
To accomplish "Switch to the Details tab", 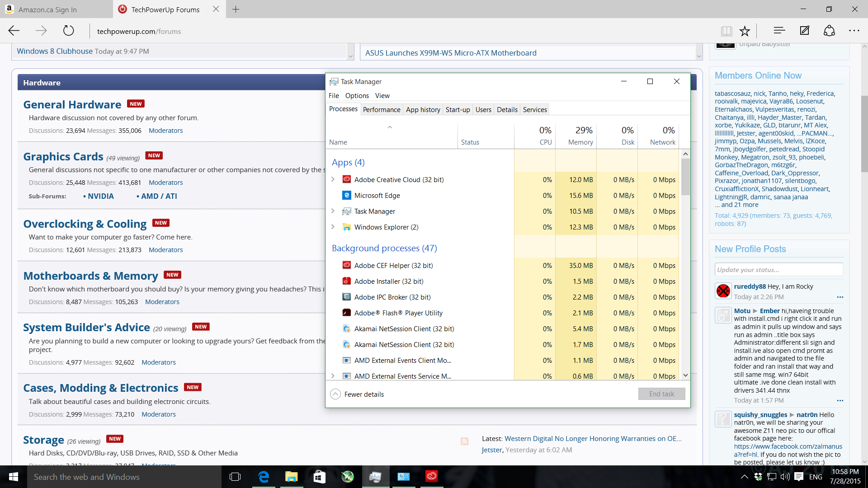I will pyautogui.click(x=507, y=109).
